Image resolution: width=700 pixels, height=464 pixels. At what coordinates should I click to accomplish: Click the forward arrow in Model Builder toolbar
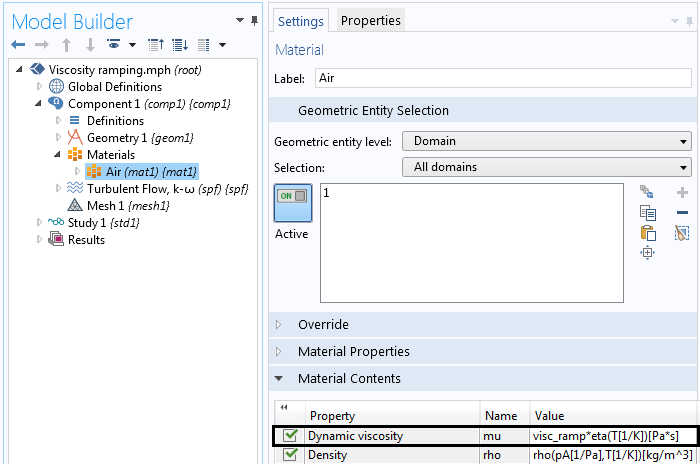(42, 44)
